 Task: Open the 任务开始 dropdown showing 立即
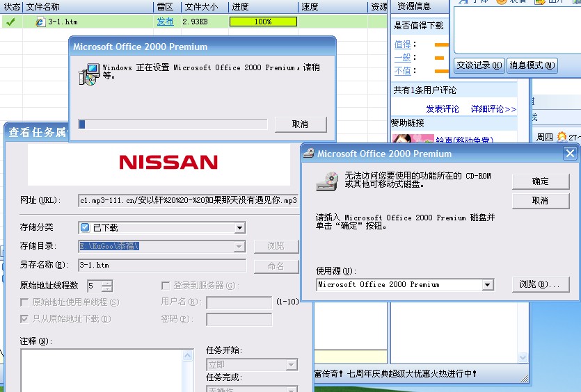[292, 365]
